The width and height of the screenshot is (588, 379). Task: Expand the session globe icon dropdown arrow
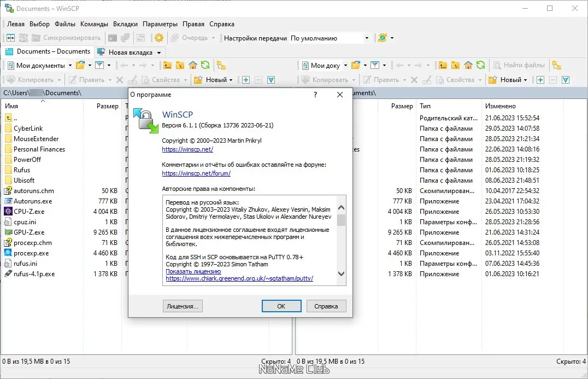pos(392,38)
